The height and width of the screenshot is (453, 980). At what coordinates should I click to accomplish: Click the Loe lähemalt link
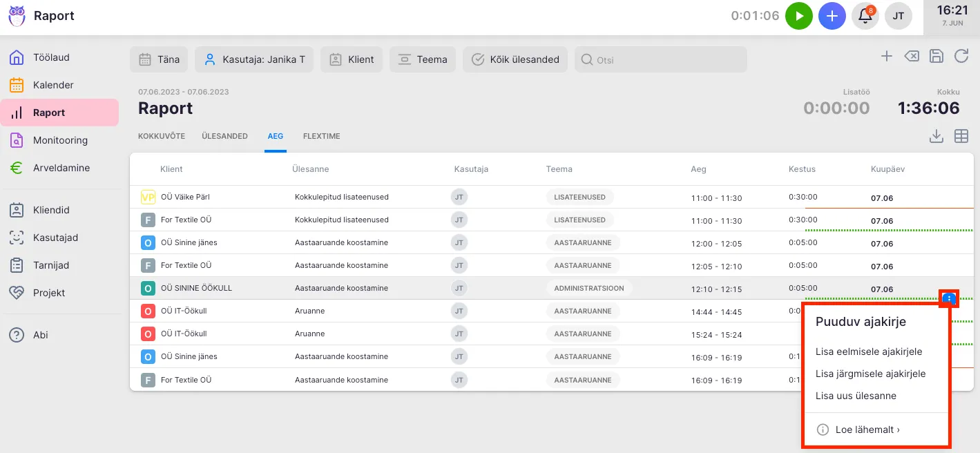coord(867,430)
